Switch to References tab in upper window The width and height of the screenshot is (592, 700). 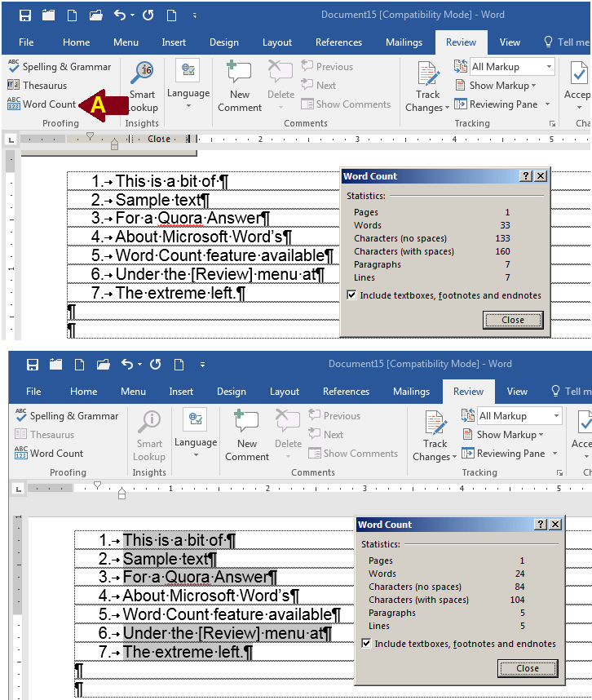click(x=338, y=42)
